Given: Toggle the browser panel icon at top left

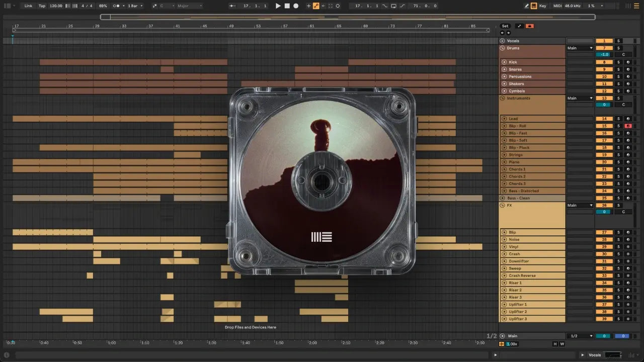Looking at the screenshot, I should (x=8, y=6).
